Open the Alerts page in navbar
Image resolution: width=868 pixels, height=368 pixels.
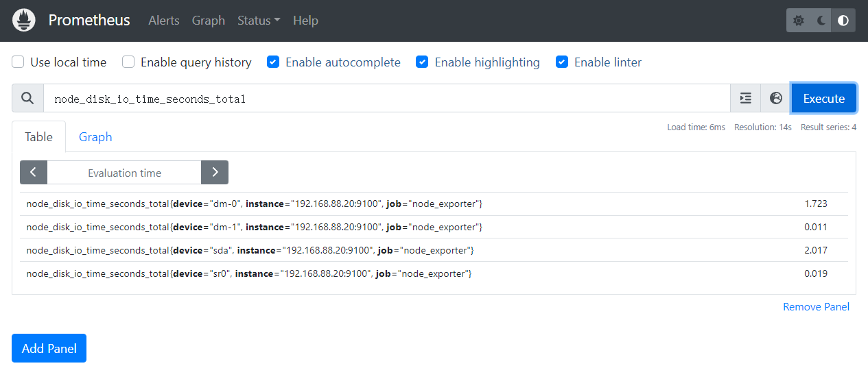pyautogui.click(x=164, y=21)
